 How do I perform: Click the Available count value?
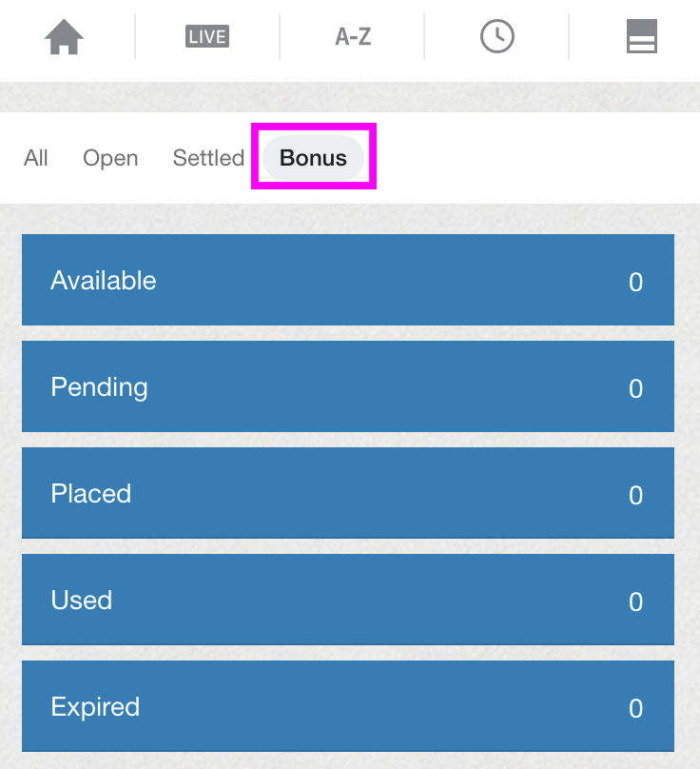[x=635, y=282]
